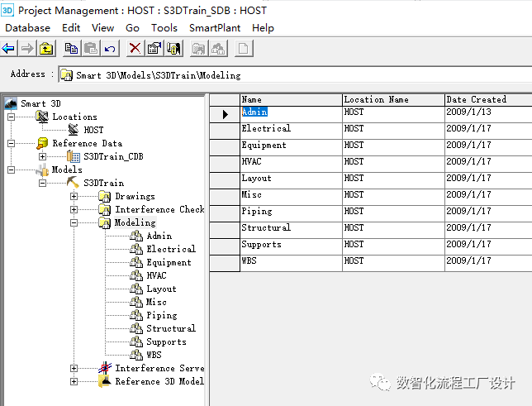Select HVAC cell in the Name column
This screenshot has height=406, width=532.
pyautogui.click(x=291, y=164)
